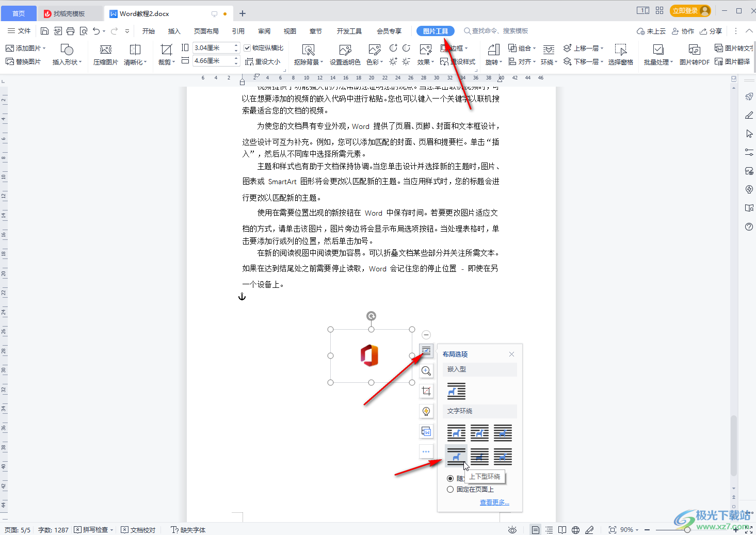Screen dimensions: 756x535
Task: Click the layout options button beside the picture
Action: point(426,351)
